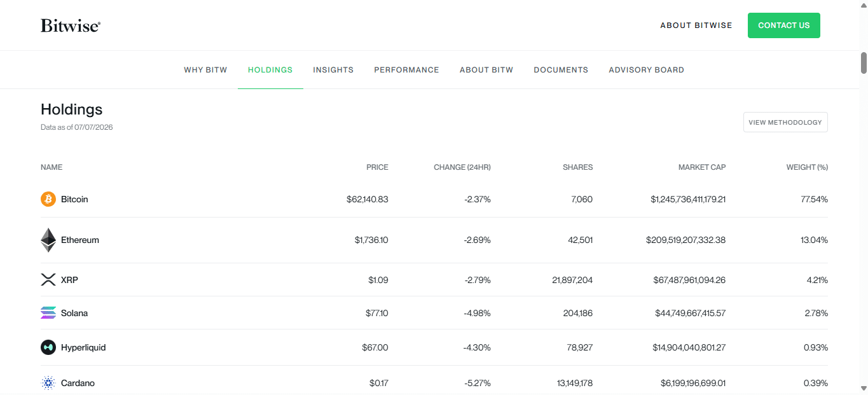This screenshot has width=868, height=395.
Task: Click Cardano change -5.27%
Action: (478, 383)
